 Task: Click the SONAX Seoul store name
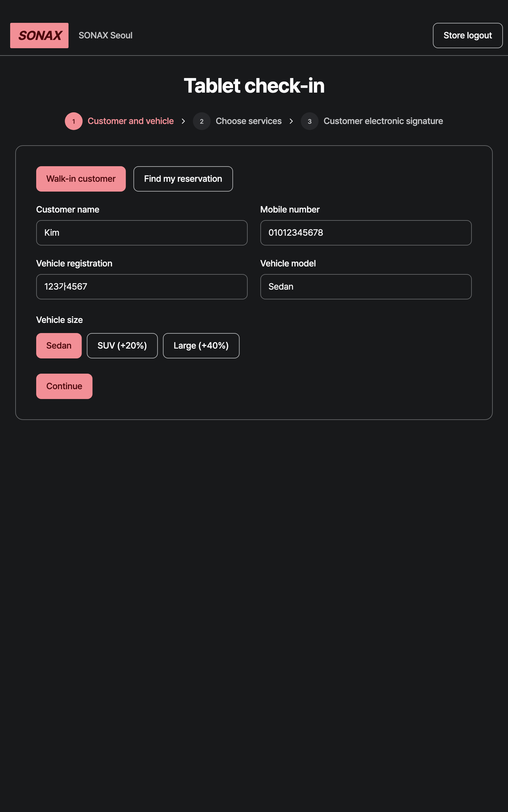pyautogui.click(x=105, y=36)
